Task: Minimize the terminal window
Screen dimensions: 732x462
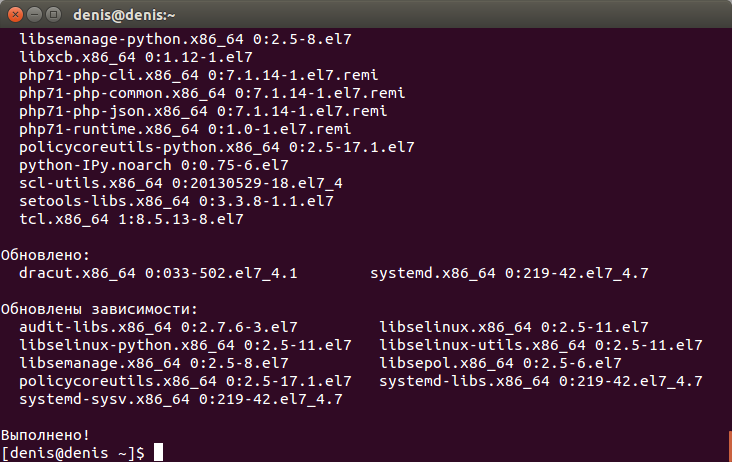Action: (35, 14)
